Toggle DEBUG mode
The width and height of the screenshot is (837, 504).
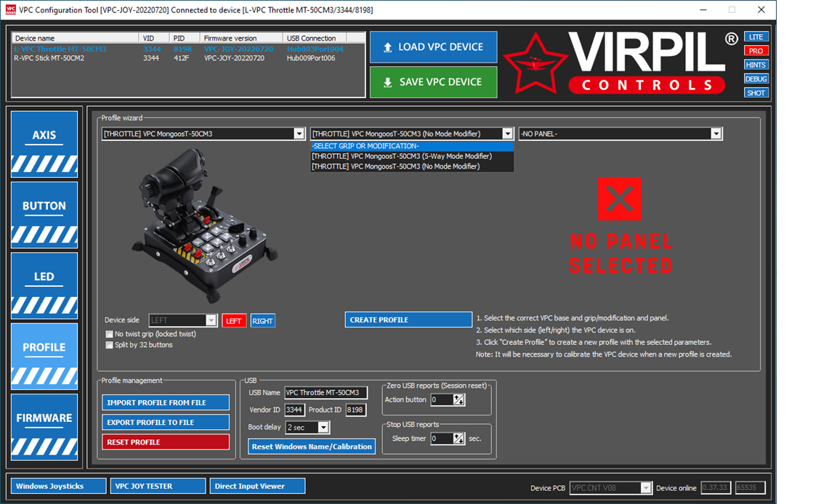[756, 78]
